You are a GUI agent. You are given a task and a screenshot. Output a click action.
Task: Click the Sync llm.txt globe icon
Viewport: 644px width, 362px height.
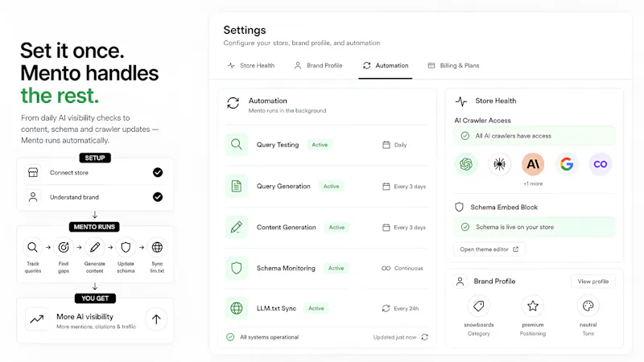[x=157, y=248]
